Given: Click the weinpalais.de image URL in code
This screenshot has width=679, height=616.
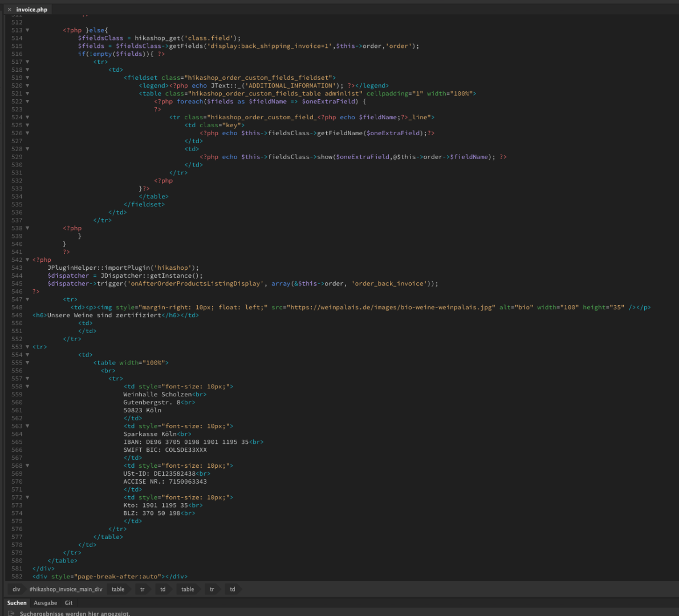Looking at the screenshot, I should (391, 307).
